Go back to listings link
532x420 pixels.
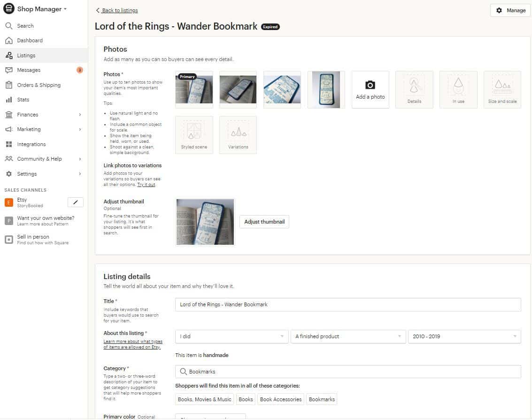click(x=117, y=10)
